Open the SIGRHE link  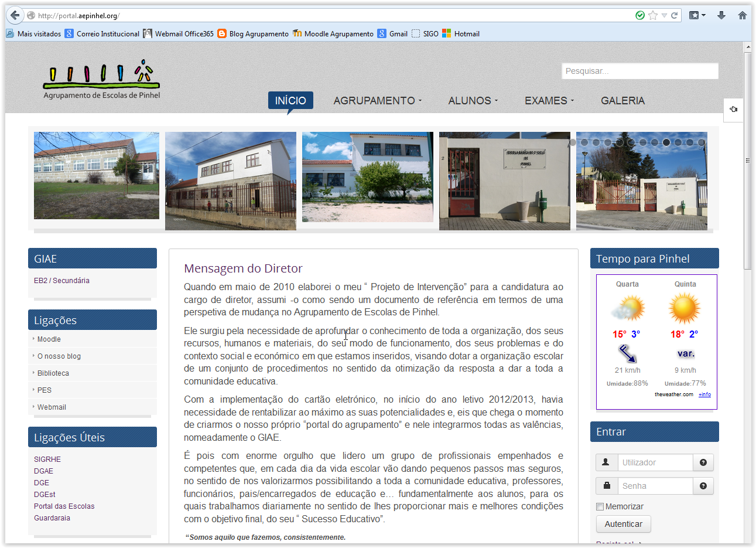point(47,459)
